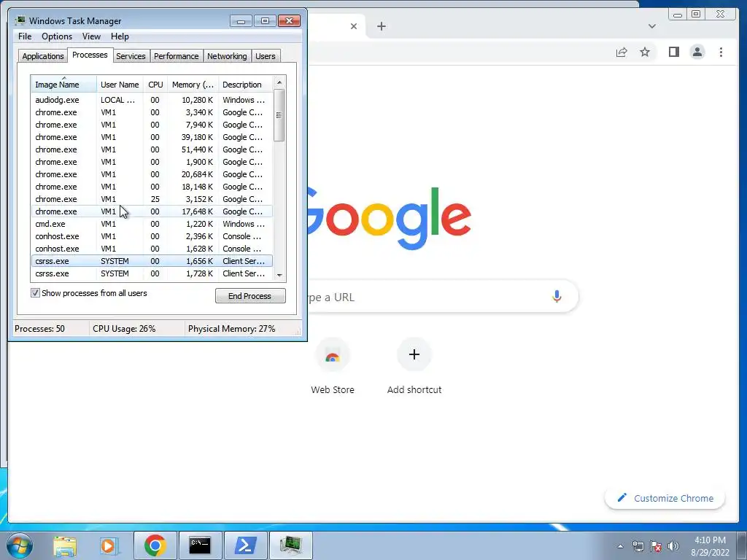Screen dimensions: 747x560
Task: Click the process list scrollbar thumb
Action: click(279, 115)
